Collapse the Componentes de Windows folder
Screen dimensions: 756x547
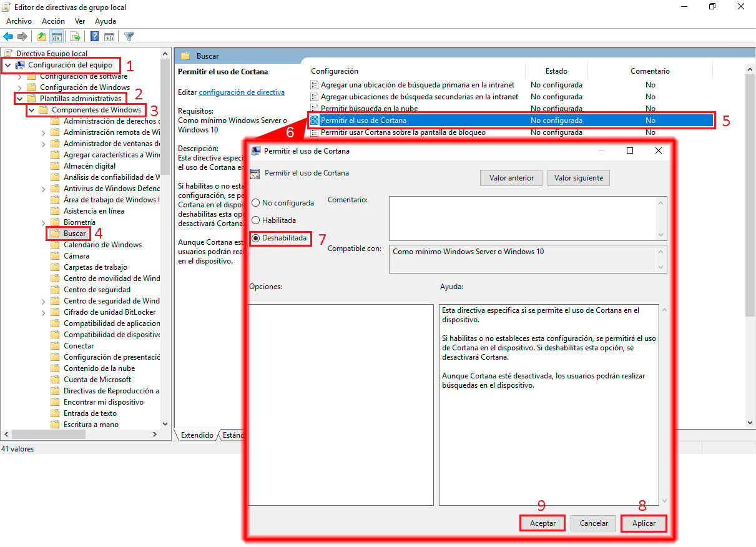pyautogui.click(x=30, y=109)
